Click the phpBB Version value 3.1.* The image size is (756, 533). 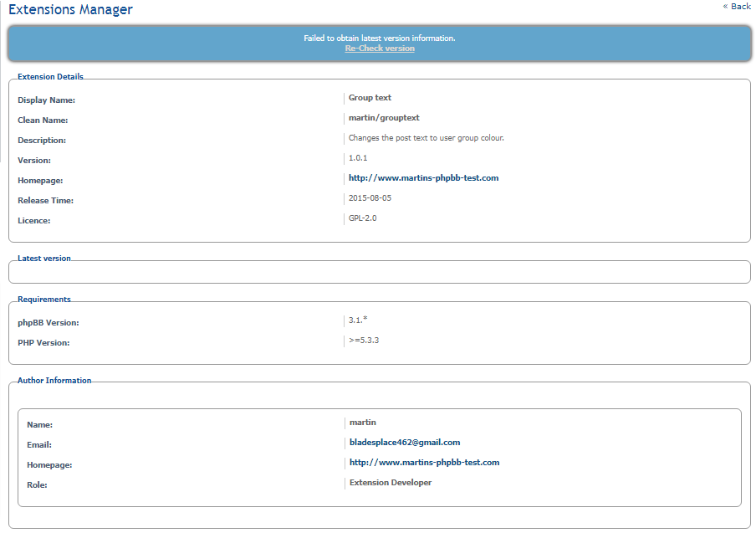tap(358, 320)
